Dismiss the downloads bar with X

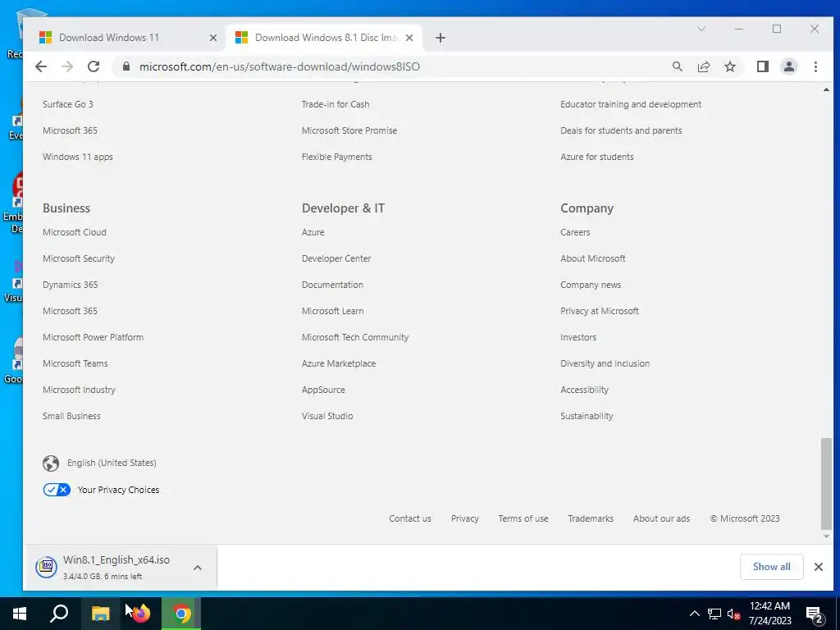818,567
